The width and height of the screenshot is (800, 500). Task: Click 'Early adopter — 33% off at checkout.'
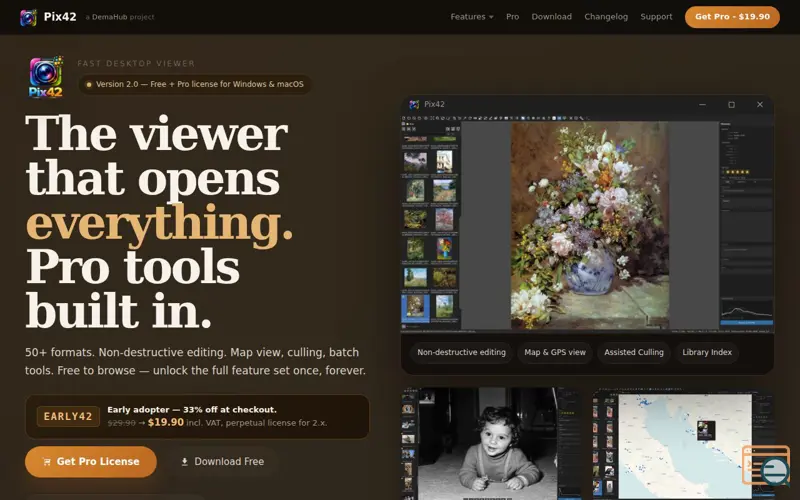point(192,410)
